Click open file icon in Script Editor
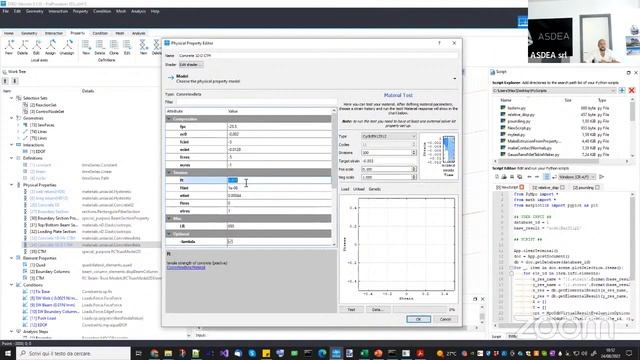 point(504,177)
